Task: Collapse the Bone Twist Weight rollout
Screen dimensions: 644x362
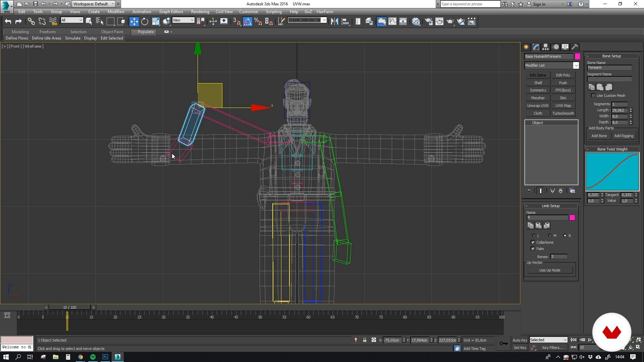Action: point(612,149)
